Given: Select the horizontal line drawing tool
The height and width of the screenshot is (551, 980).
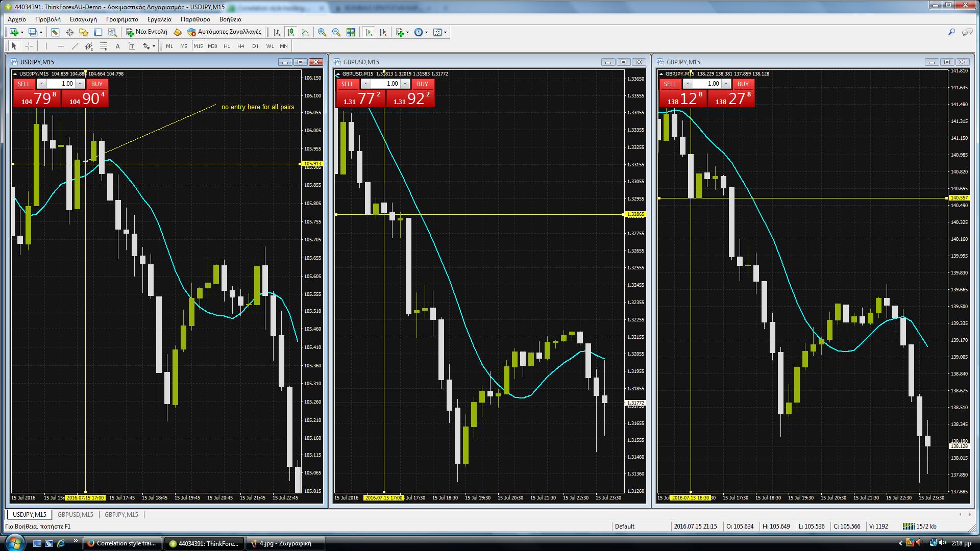Looking at the screenshot, I should [x=61, y=46].
